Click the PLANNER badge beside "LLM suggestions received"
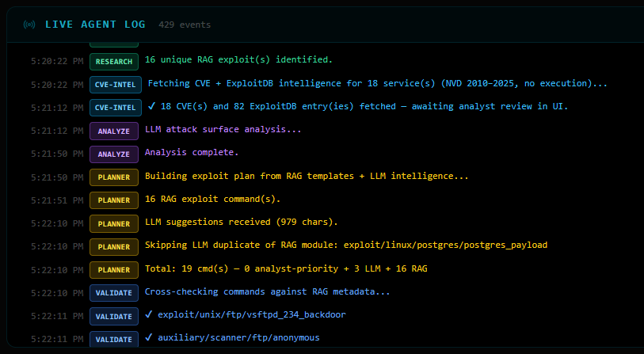This screenshot has width=644, height=354. pos(114,223)
